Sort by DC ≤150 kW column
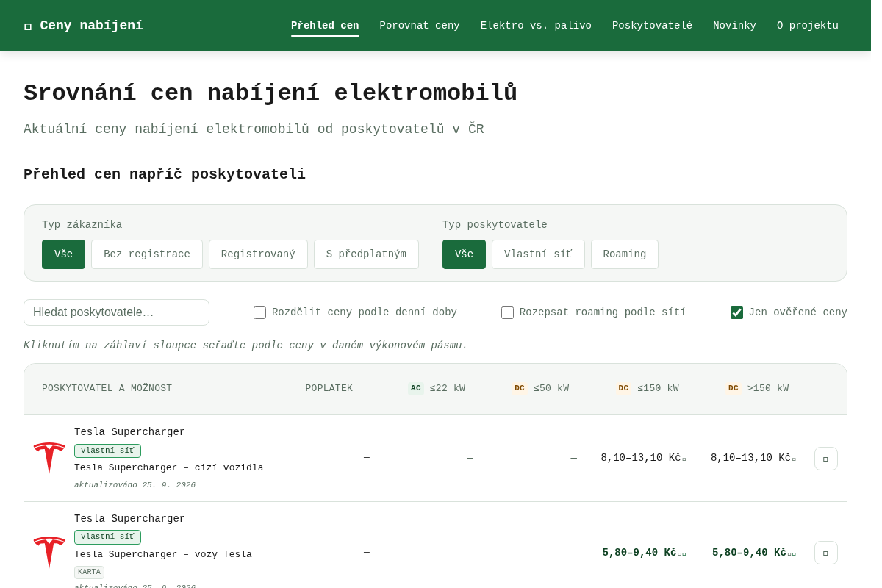The image size is (882, 588). (647, 388)
